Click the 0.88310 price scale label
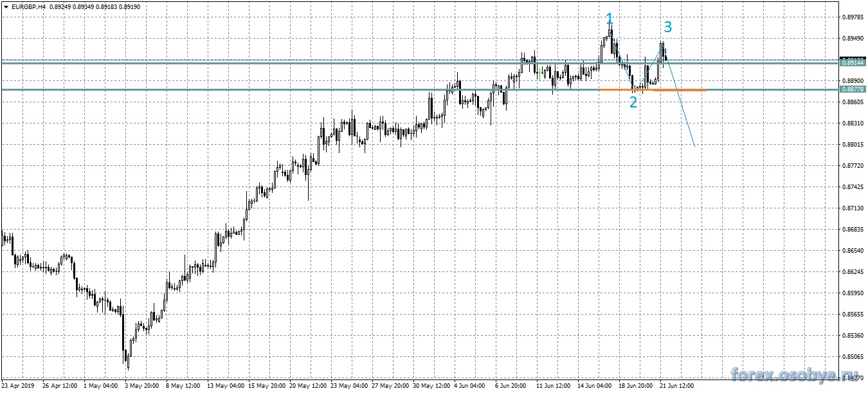868x393 pixels. tap(853, 123)
